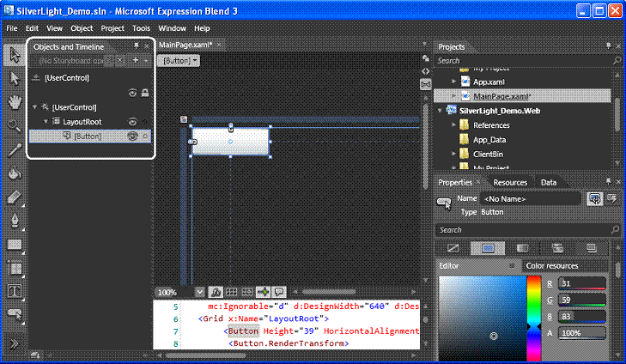
Task: Collapse the LayoutRoot tree node
Action: (46, 121)
